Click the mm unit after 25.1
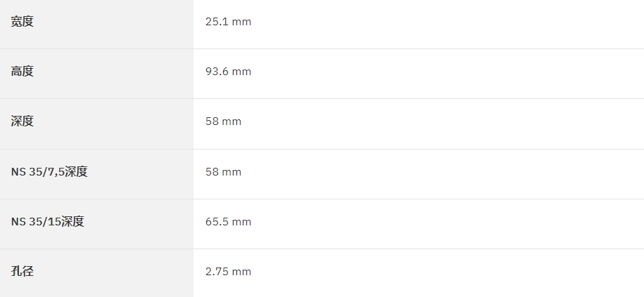Image resolution: width=644 pixels, height=297 pixels. tap(241, 22)
